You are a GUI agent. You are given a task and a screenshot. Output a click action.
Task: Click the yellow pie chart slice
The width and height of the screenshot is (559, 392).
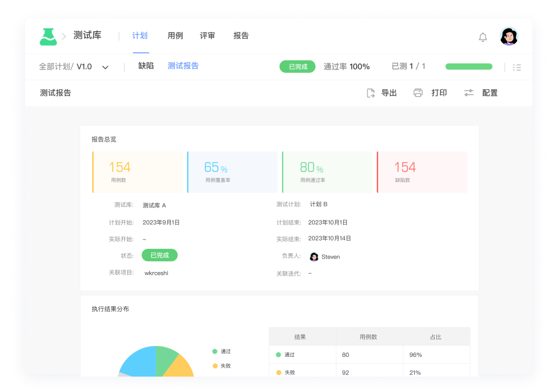(x=180, y=367)
